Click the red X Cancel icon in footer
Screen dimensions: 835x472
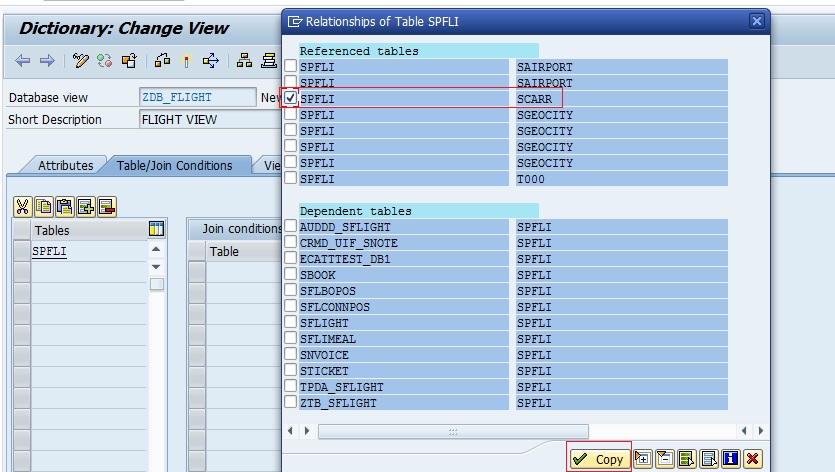[x=752, y=459]
